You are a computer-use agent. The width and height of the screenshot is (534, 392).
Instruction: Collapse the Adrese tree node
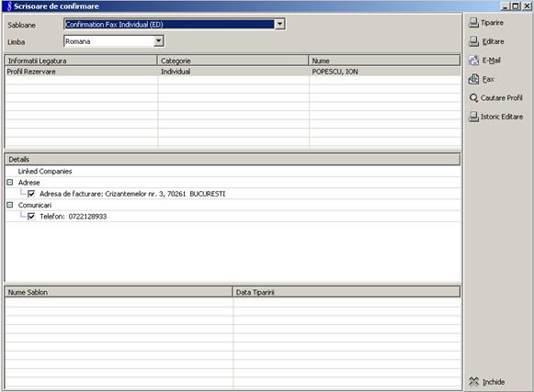click(x=10, y=183)
